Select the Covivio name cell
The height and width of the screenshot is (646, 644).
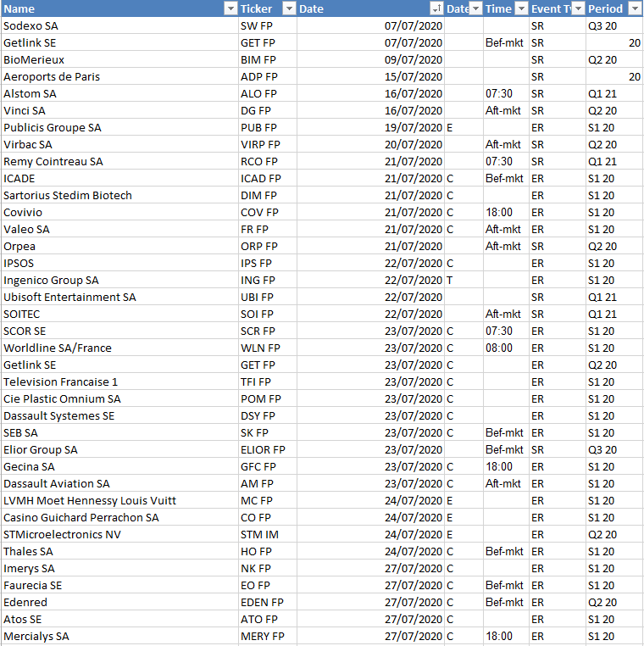point(119,212)
